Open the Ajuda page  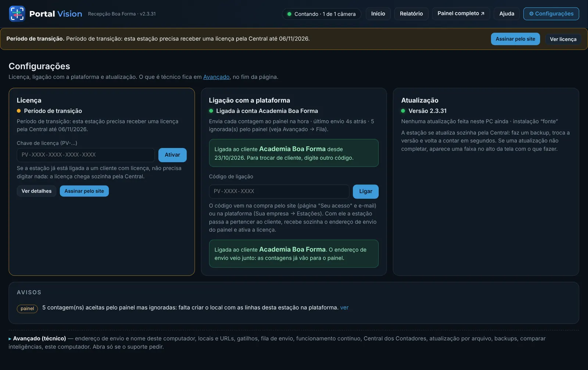507,14
